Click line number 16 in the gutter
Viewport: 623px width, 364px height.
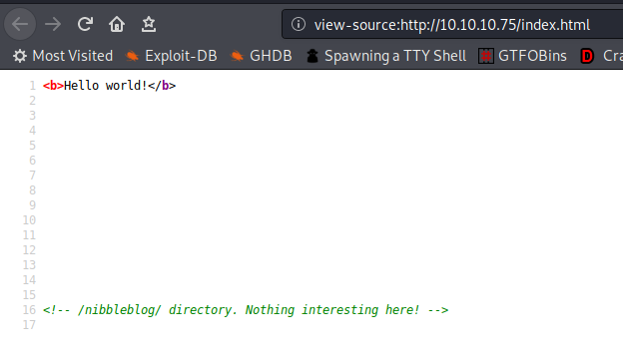coord(29,310)
